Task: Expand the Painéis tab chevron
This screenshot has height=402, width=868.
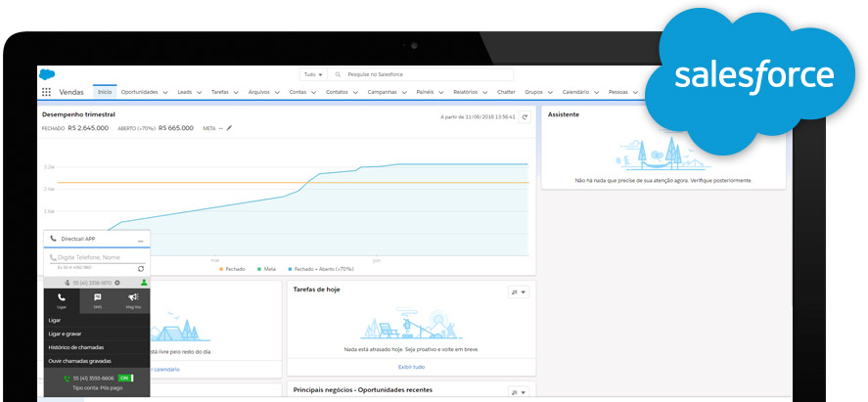Action: pyautogui.click(x=440, y=92)
